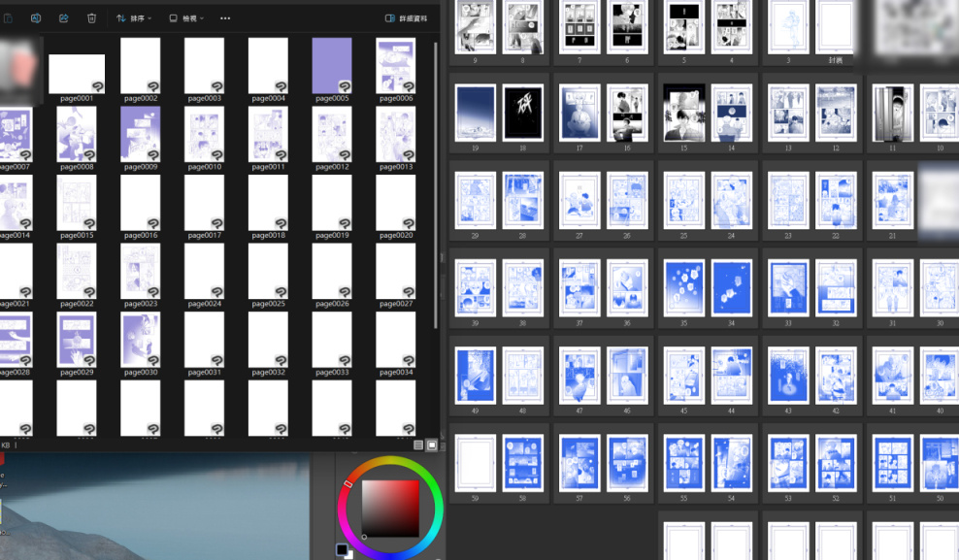
Task: Open page 5 in the page manager
Action: click(x=683, y=26)
